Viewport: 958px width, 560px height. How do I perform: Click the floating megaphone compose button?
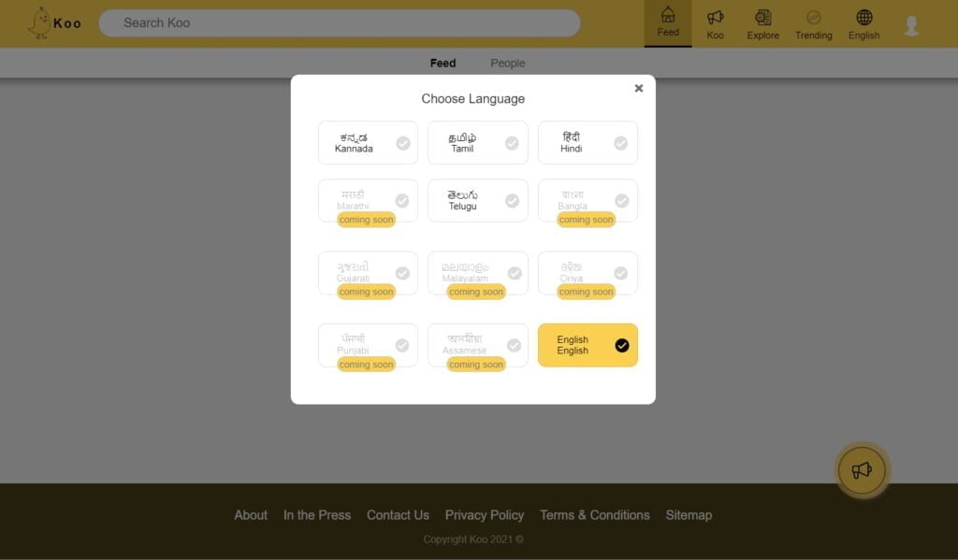(862, 470)
